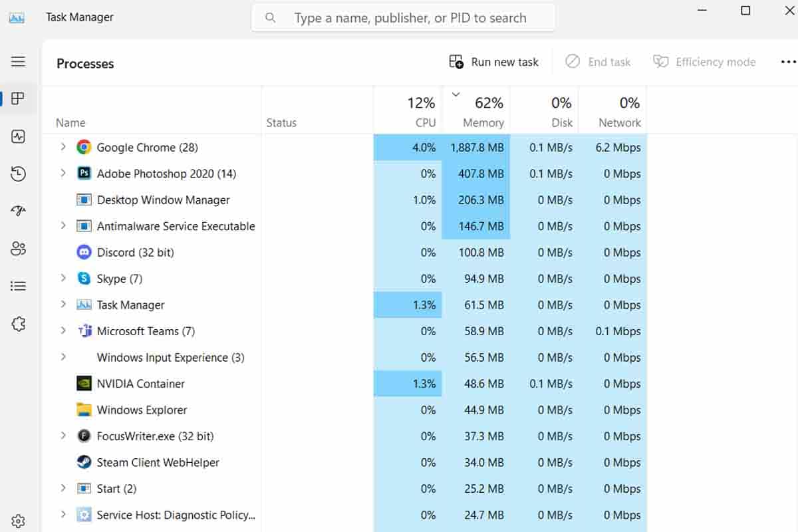
Task: Open the Performance sidebar icon
Action: pos(18,137)
